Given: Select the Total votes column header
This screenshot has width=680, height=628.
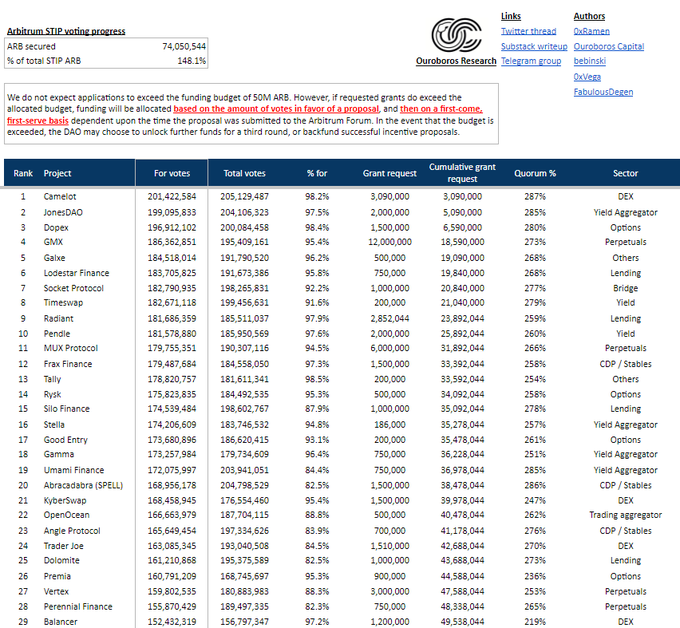Looking at the screenshot, I should [244, 173].
